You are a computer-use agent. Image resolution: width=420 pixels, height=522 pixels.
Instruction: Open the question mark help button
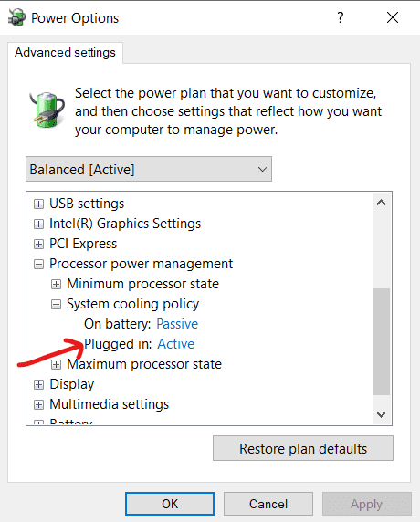(340, 17)
